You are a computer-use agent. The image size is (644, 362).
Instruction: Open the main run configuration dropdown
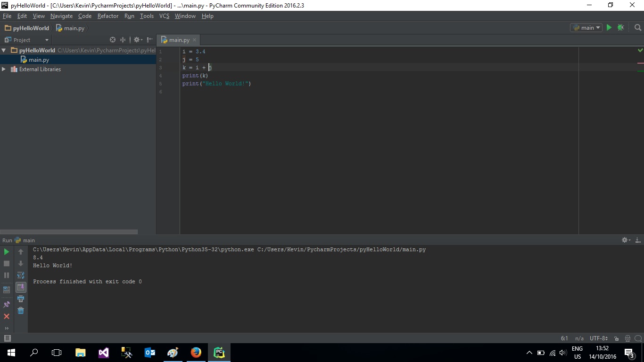tap(586, 27)
